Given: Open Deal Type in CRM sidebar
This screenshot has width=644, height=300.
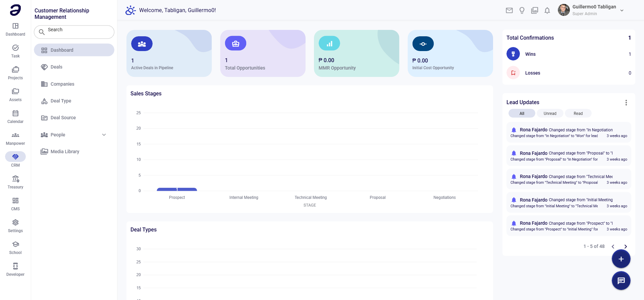Looking at the screenshot, I should pos(74,101).
